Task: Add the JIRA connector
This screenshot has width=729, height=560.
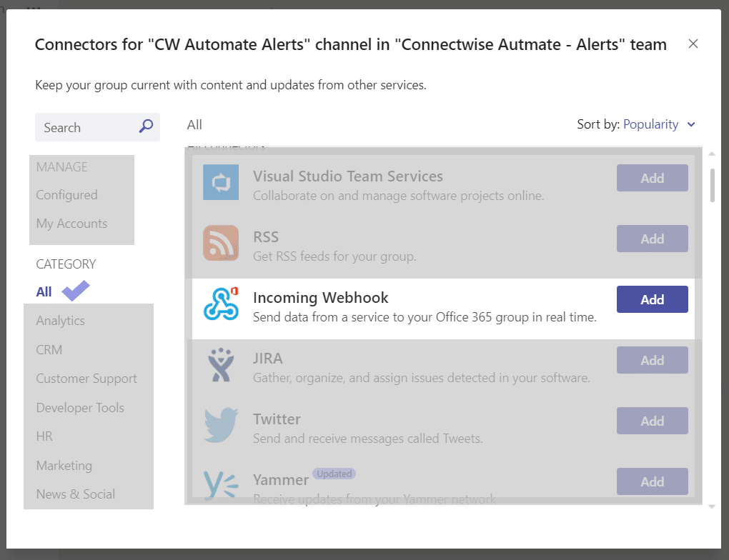Action: [653, 360]
